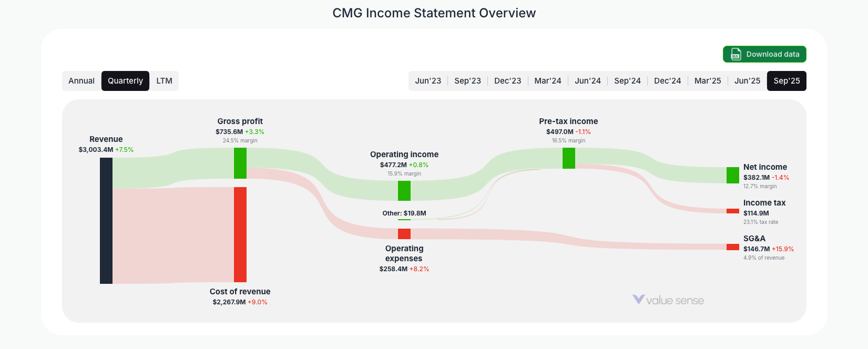Click the Value Sense logo watermark
The height and width of the screenshot is (349, 868).
pyautogui.click(x=668, y=300)
